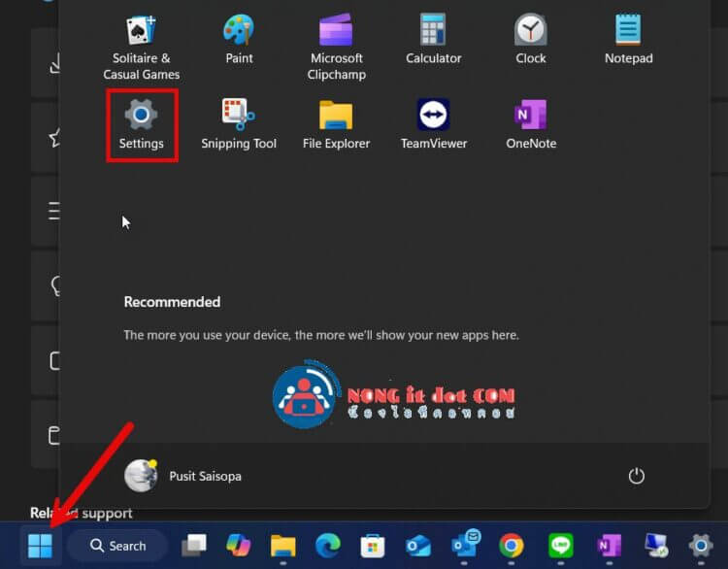Viewport: 728px width, 569px height.
Task: Launch the Clock app
Action: (531, 40)
